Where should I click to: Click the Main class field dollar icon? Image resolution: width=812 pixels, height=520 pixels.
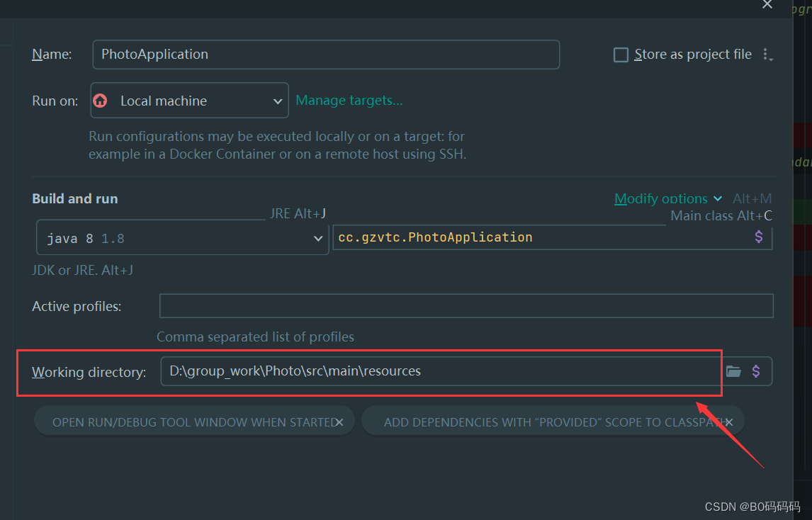(x=759, y=237)
